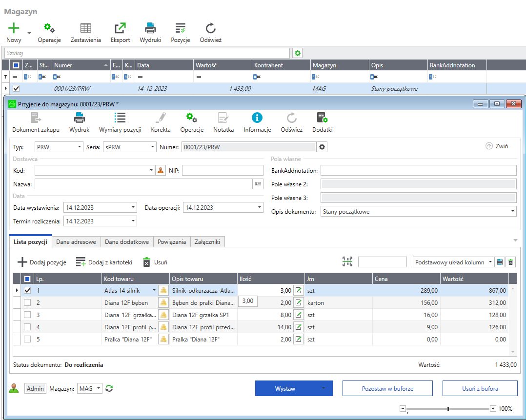The image size is (526, 420).
Task: Save the column layout with disk icon
Action: (x=500, y=262)
